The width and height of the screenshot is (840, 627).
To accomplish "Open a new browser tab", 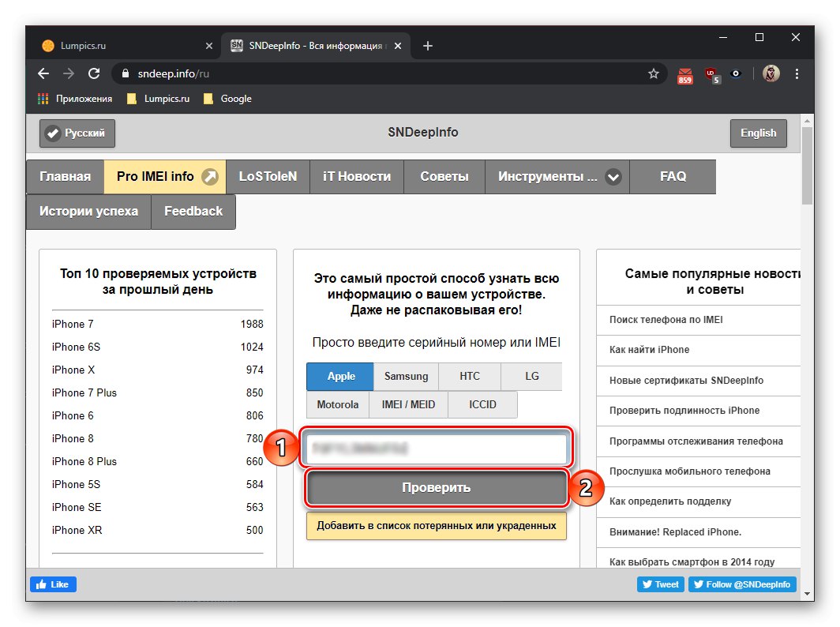I will pyautogui.click(x=428, y=46).
